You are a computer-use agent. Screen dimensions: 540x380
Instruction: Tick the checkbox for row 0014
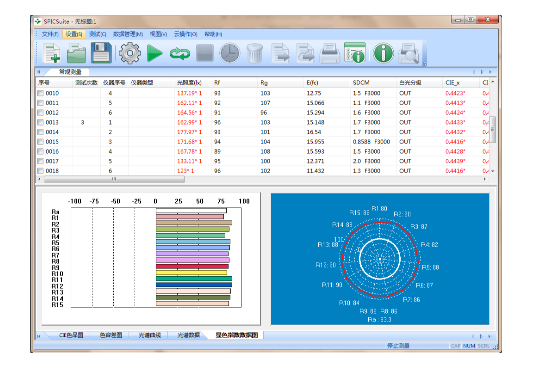[40, 132]
